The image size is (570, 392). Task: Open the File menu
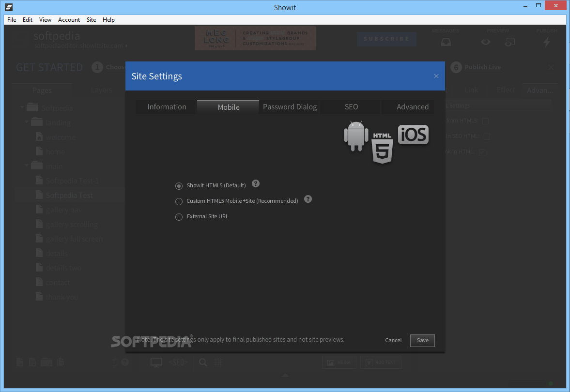[x=12, y=20]
